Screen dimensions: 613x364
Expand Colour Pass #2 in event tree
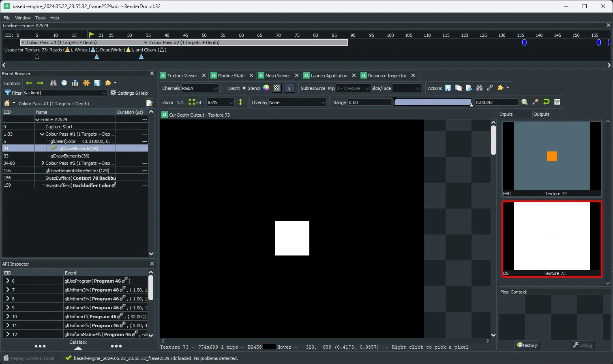(43, 163)
